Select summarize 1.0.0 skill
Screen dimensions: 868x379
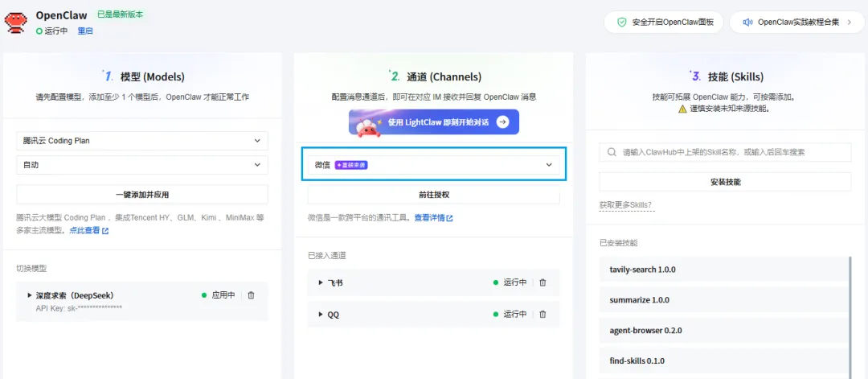tap(723, 300)
